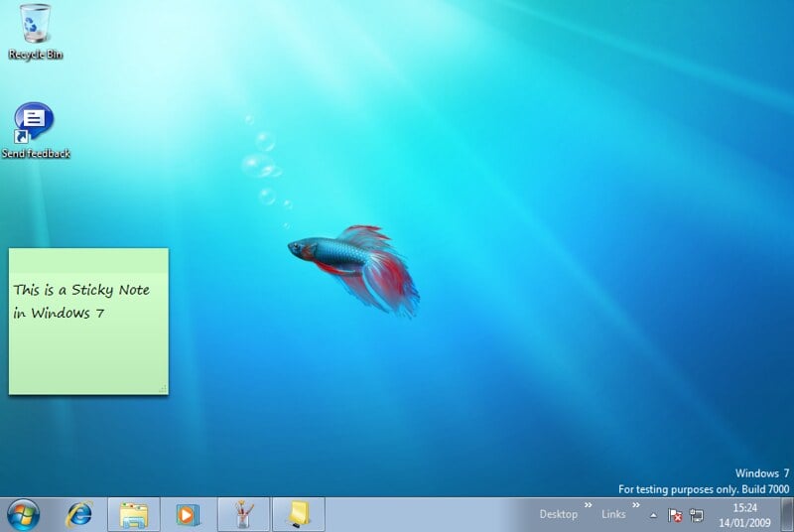Click the Links toolbar label

[x=613, y=514]
